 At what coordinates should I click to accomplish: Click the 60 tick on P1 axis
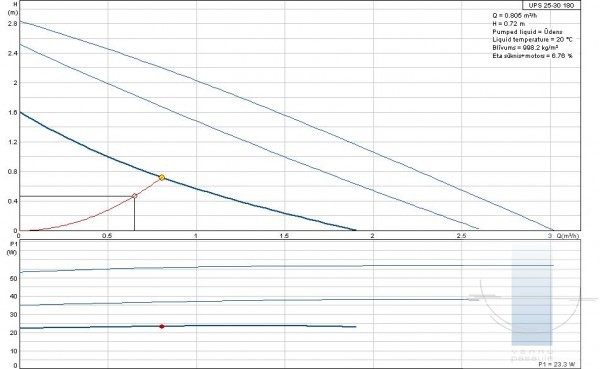pos(13,278)
